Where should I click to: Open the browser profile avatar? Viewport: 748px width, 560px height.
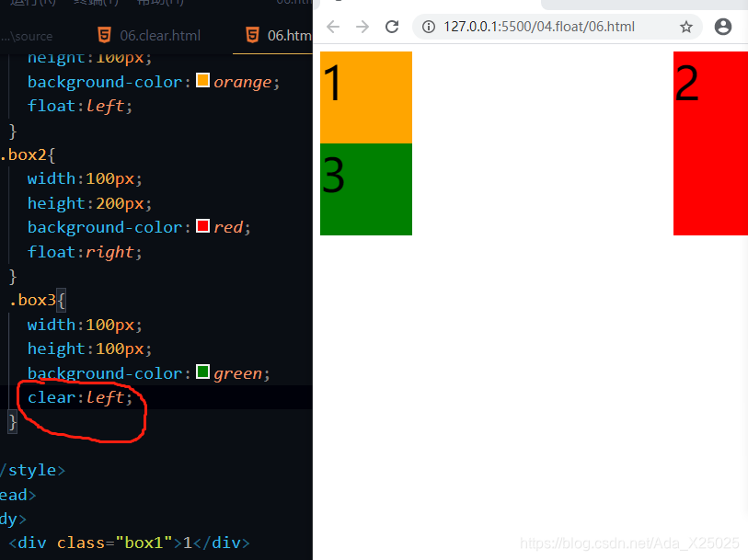723,27
